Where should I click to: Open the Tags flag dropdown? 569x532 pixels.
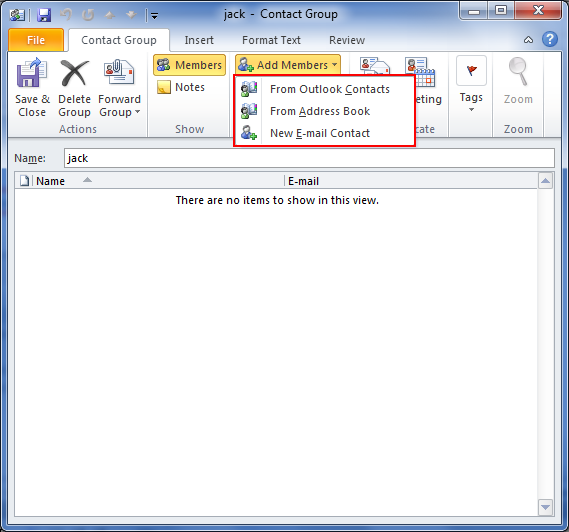(471, 84)
